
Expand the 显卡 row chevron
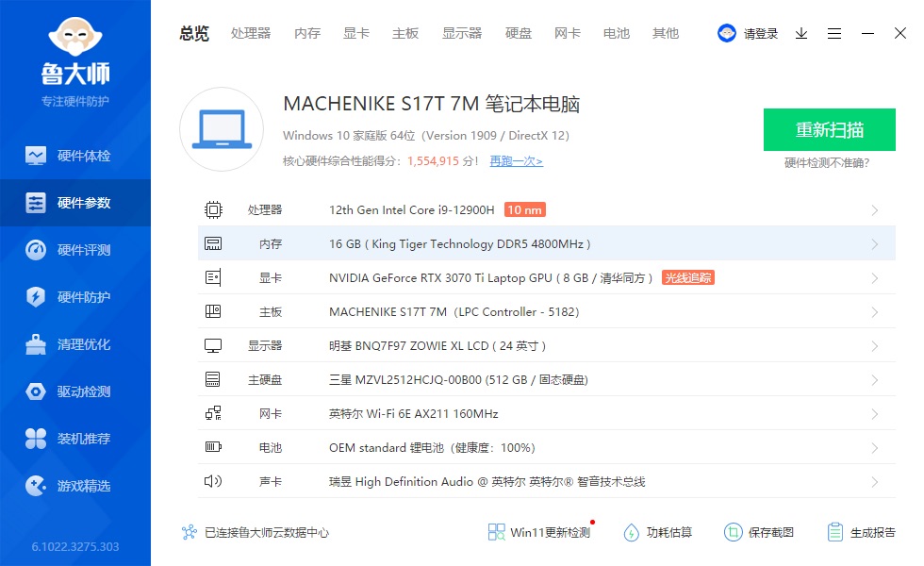[x=875, y=278]
